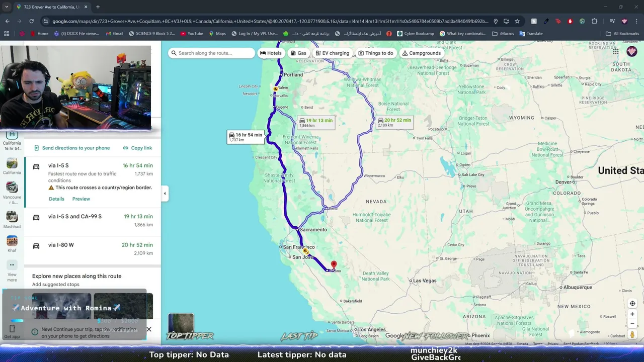644x362 pixels.
Task: Open the Extensions puzzle piece menu
Action: tap(594, 21)
